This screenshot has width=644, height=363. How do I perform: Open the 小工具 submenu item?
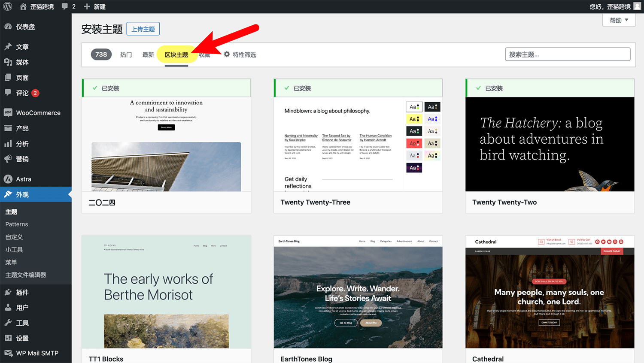(14, 249)
